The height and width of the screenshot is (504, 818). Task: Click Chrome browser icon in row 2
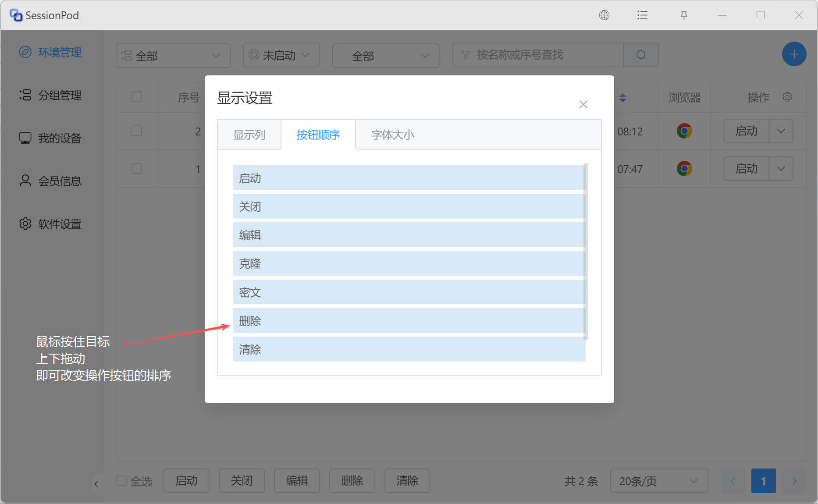[x=684, y=131]
